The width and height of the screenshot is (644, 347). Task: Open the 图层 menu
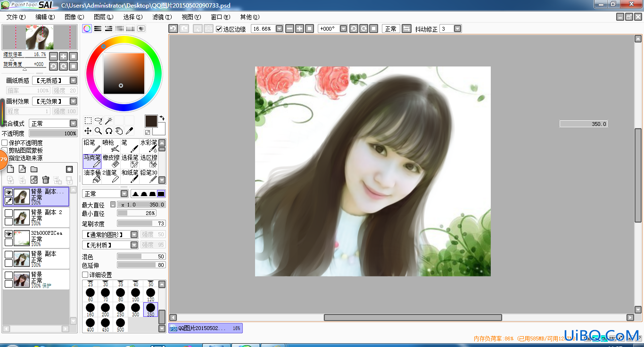(x=103, y=17)
